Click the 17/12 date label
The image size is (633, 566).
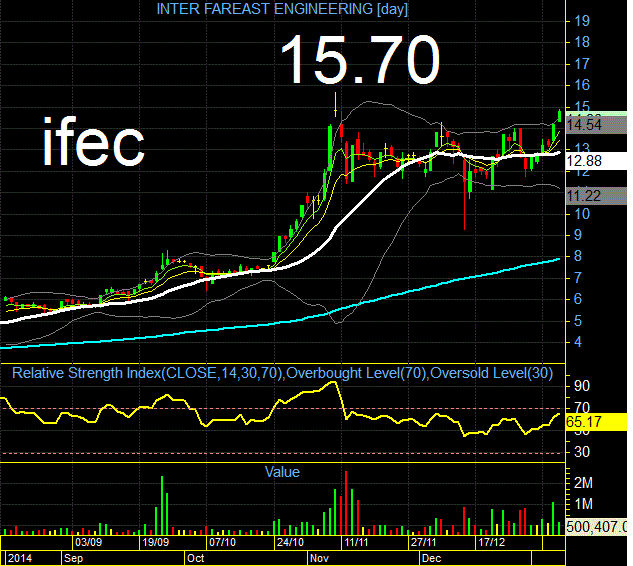tap(491, 542)
